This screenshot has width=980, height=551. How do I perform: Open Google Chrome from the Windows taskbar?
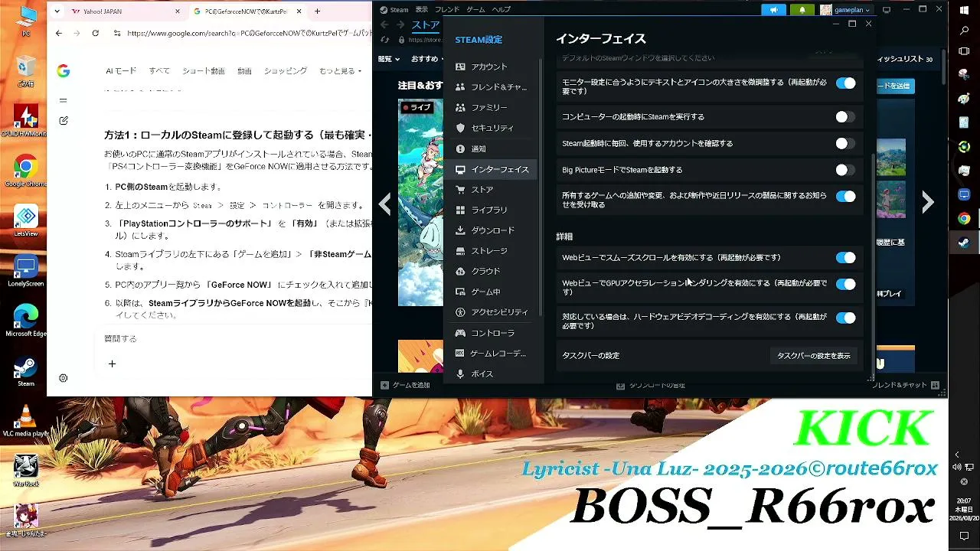(964, 219)
